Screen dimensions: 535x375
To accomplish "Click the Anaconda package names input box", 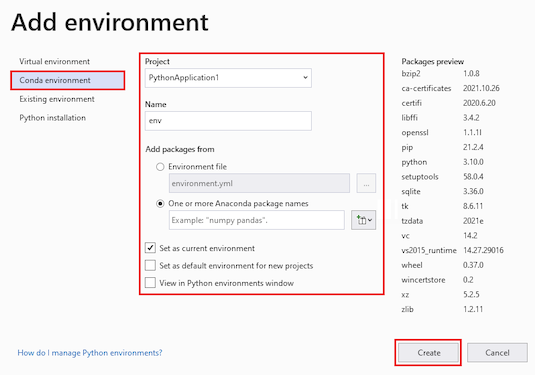I will 257,220.
